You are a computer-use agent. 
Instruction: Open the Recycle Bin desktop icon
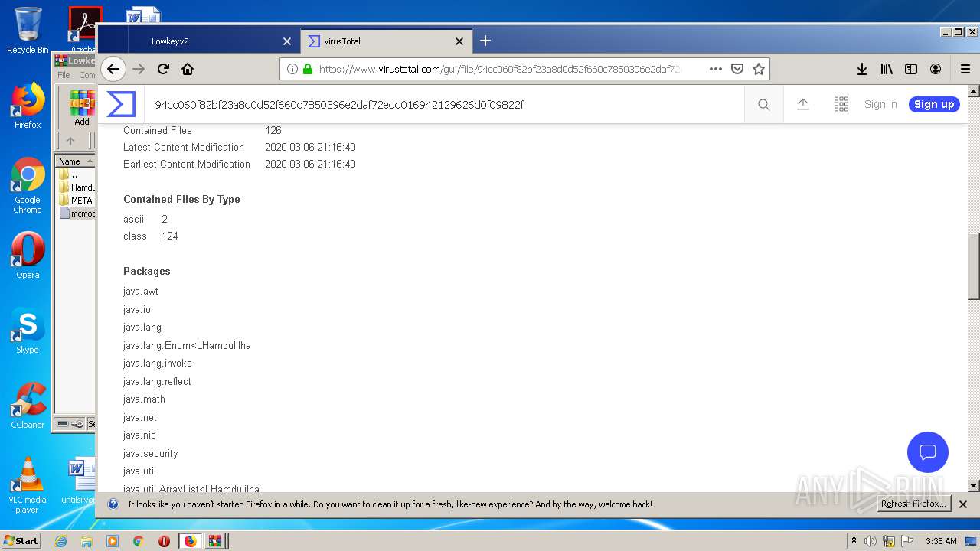pos(28,31)
